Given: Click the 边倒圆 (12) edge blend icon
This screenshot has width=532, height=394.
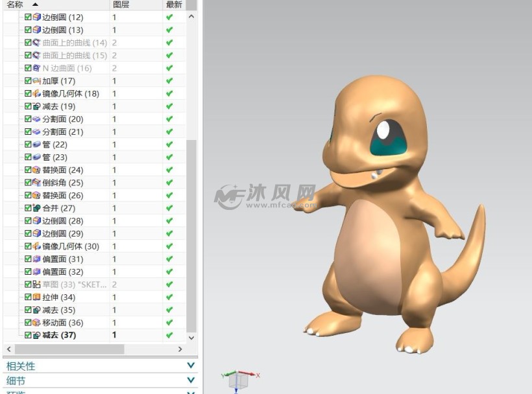Looking at the screenshot, I should pos(36,17).
